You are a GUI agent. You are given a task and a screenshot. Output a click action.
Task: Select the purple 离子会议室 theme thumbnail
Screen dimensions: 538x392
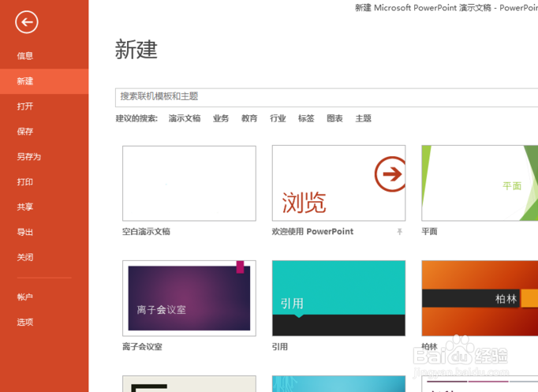point(189,298)
